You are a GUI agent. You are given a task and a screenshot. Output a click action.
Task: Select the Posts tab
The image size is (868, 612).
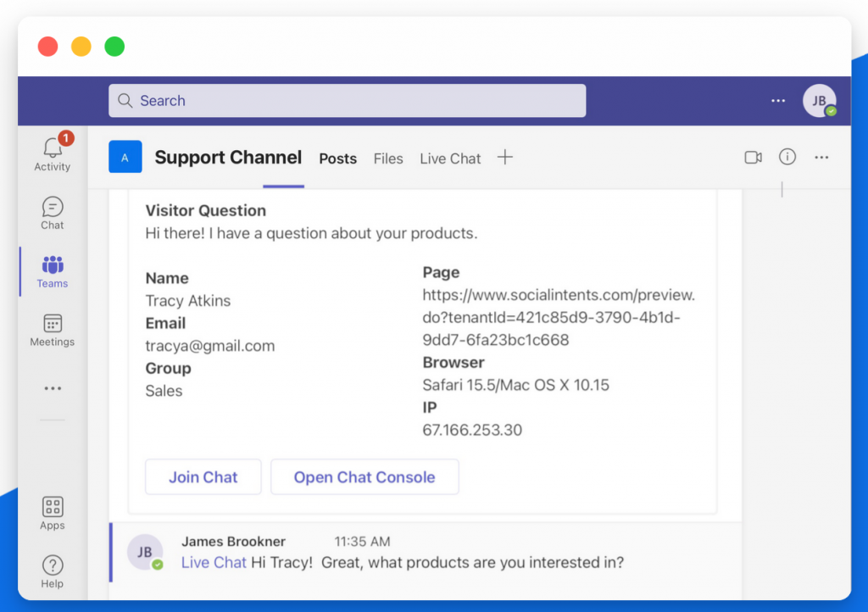(337, 159)
